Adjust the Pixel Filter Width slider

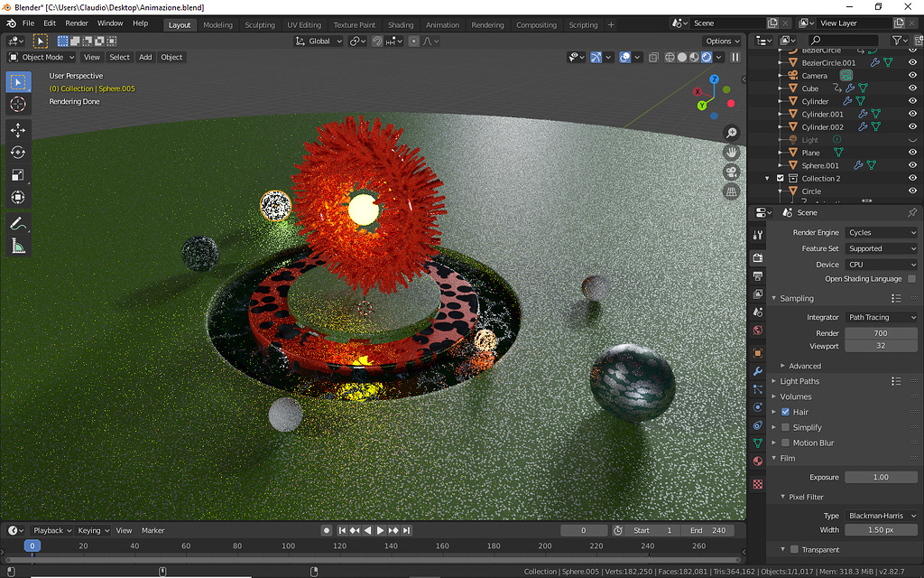[882, 530]
